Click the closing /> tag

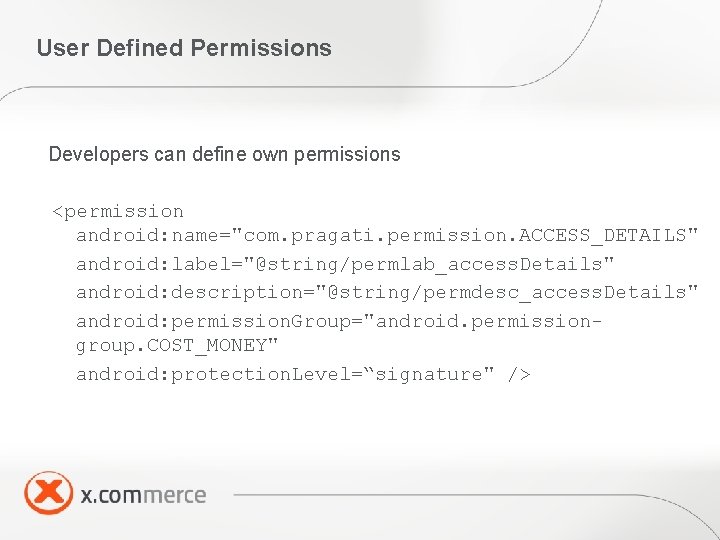point(519,375)
